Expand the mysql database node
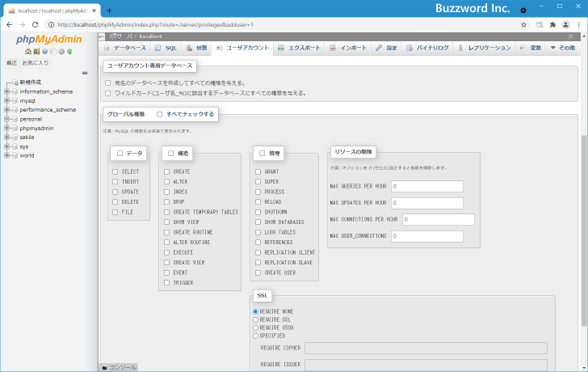588x372 pixels. pyautogui.click(x=6, y=100)
